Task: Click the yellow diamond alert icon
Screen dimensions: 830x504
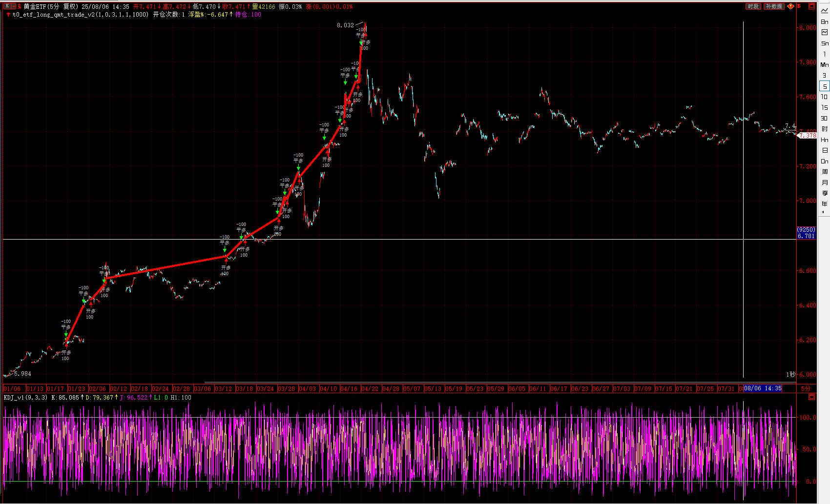Action: click(791, 6)
